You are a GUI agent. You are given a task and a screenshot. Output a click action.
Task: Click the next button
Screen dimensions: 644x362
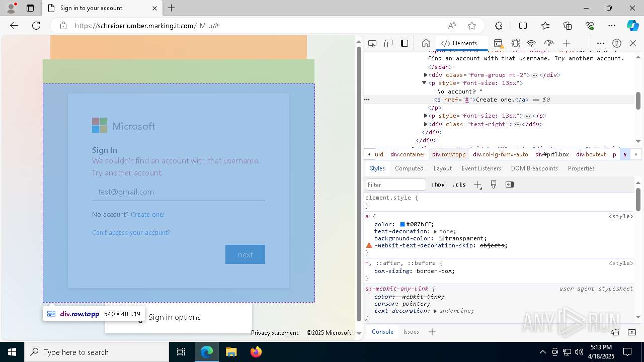(245, 254)
